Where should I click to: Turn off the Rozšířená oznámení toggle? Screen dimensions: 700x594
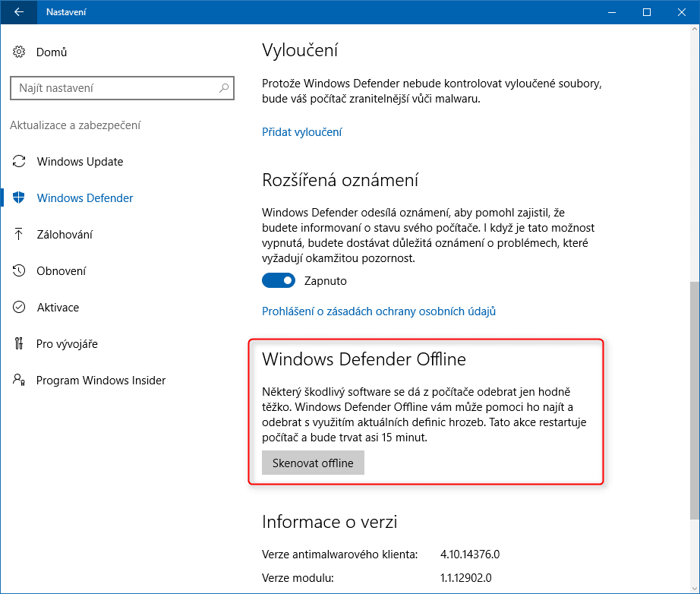coord(279,280)
